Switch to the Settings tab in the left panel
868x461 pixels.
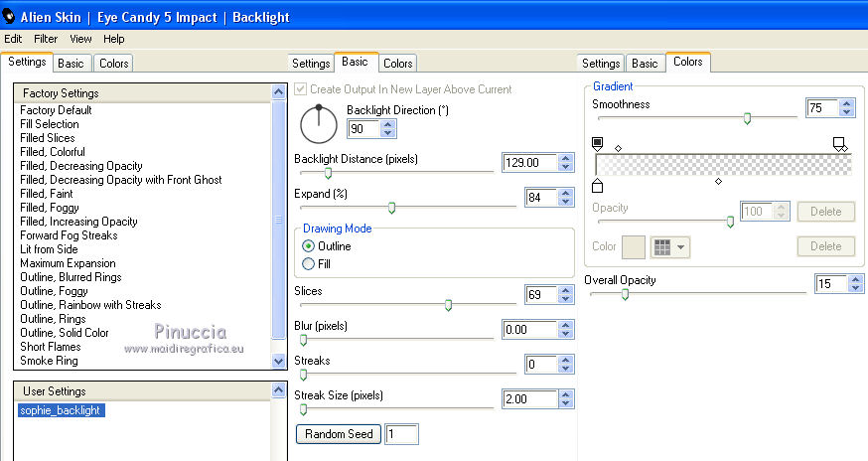(x=27, y=62)
